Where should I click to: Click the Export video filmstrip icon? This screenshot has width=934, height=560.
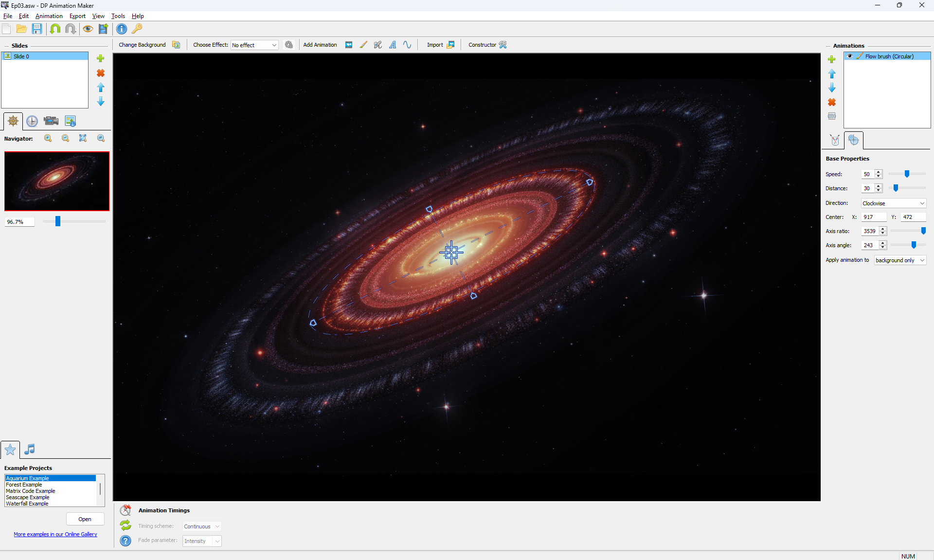[x=103, y=29]
